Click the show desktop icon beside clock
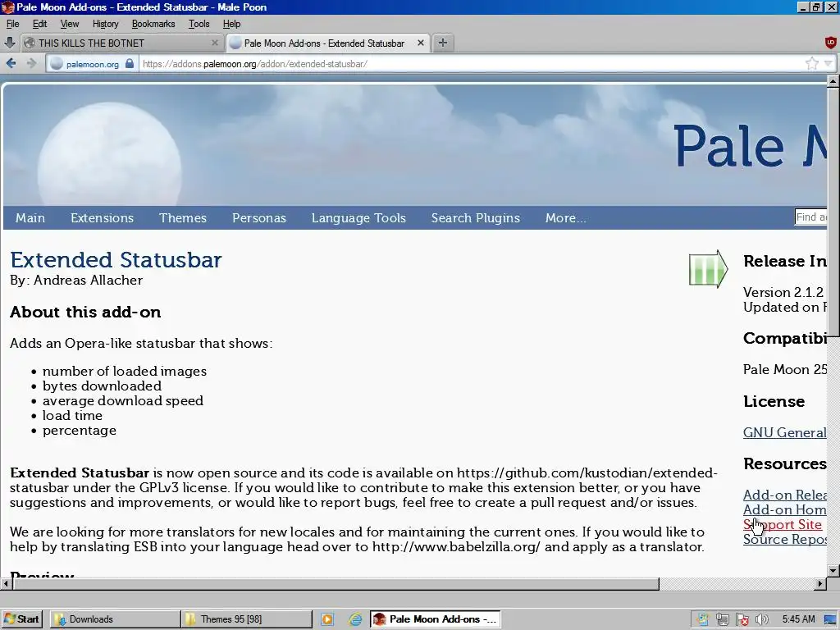Image resolution: width=840 pixels, height=630 pixels. (x=830, y=620)
